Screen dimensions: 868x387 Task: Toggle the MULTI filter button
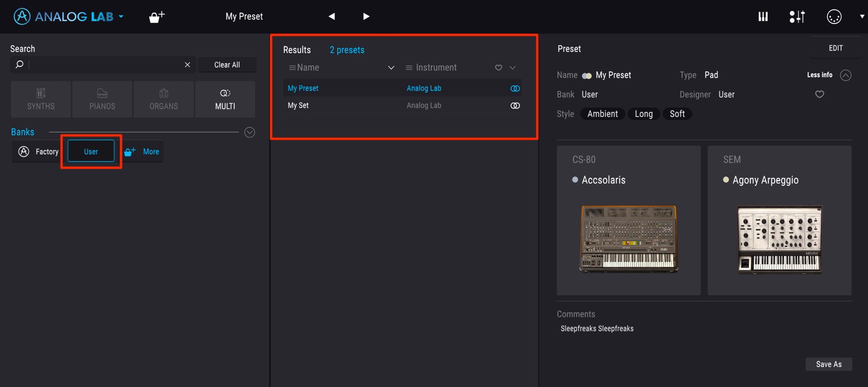pyautogui.click(x=225, y=100)
